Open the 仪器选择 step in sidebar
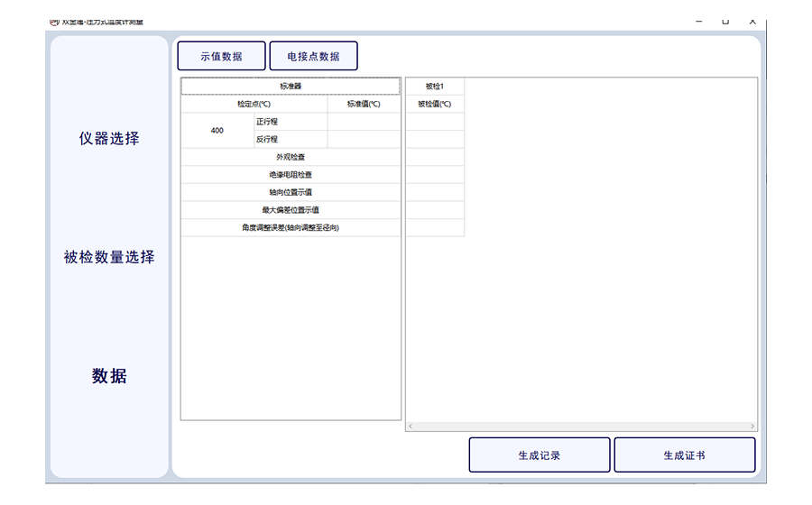 (109, 139)
